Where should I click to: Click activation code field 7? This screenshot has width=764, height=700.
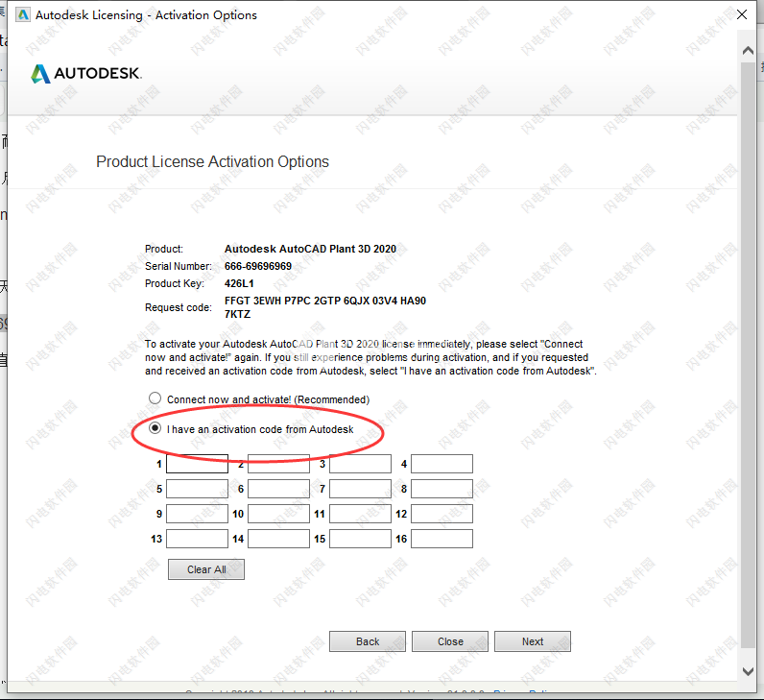pyautogui.click(x=361, y=489)
